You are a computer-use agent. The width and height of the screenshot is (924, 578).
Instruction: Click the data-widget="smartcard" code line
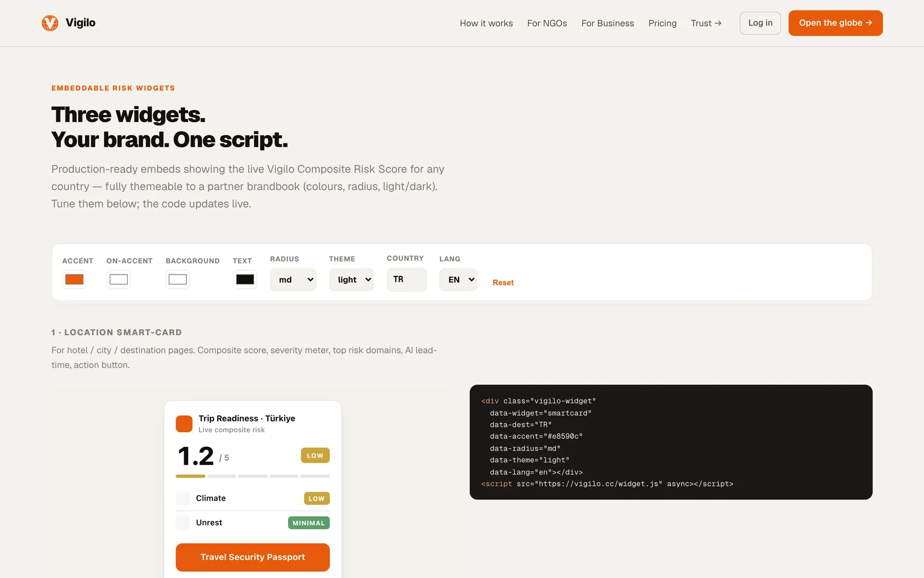click(541, 413)
